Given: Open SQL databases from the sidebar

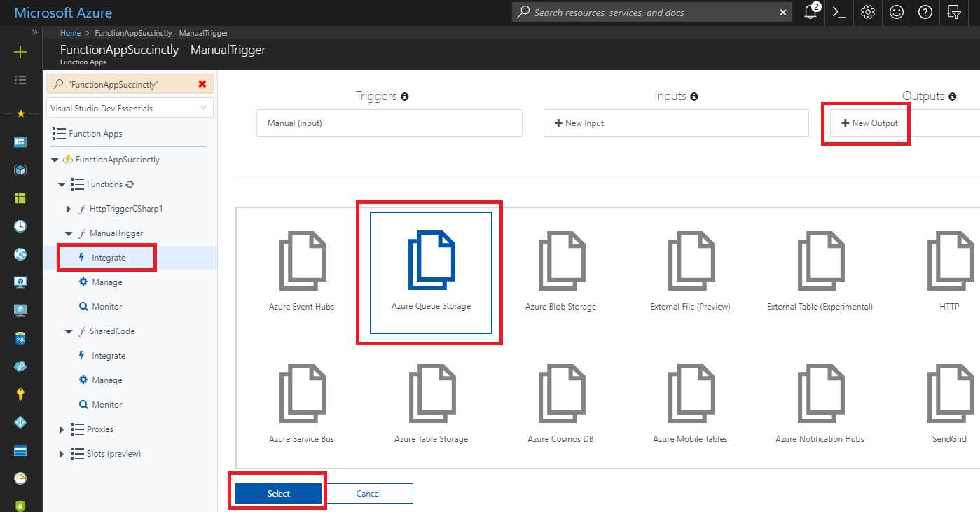Looking at the screenshot, I should [x=20, y=338].
